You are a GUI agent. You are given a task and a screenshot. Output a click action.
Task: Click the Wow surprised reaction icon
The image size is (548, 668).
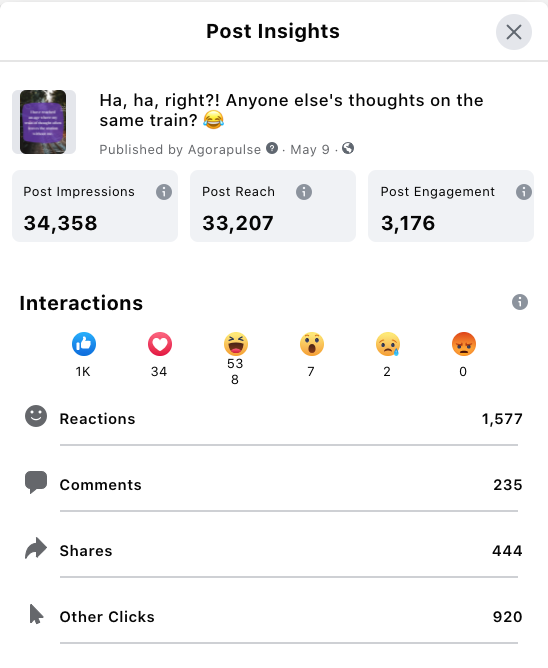(312, 344)
